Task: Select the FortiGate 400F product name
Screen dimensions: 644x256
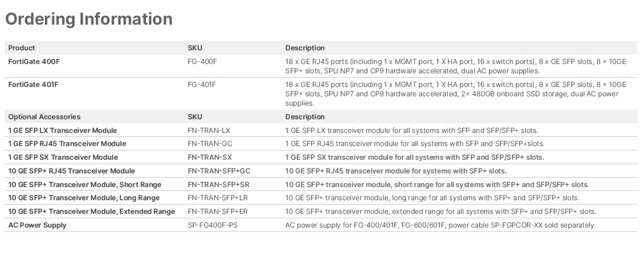Action: pos(34,61)
